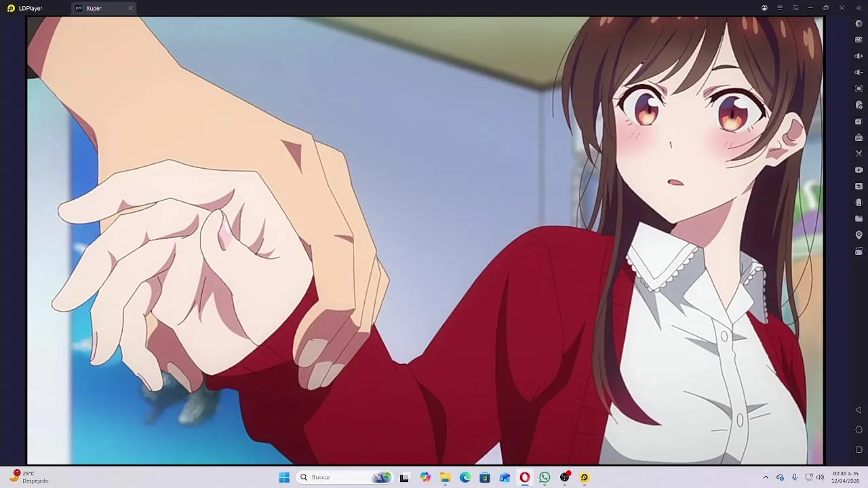868x488 pixels.
Task: Open the LDPlayer user account icon
Action: pos(764,8)
